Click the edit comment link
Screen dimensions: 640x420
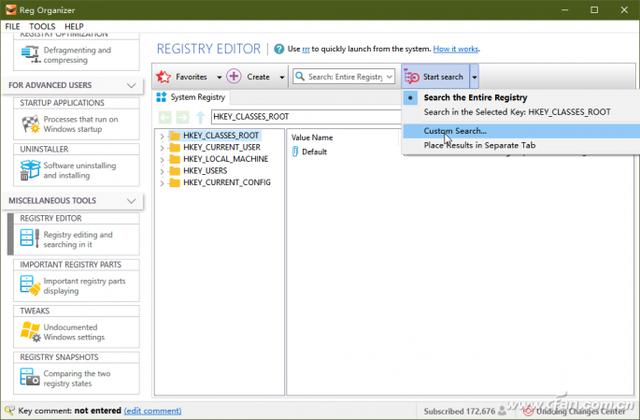(153, 410)
